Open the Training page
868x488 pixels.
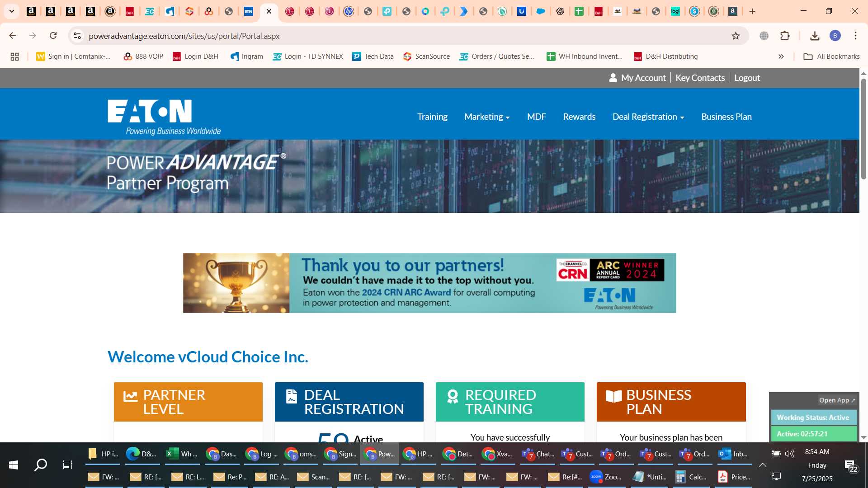click(432, 117)
